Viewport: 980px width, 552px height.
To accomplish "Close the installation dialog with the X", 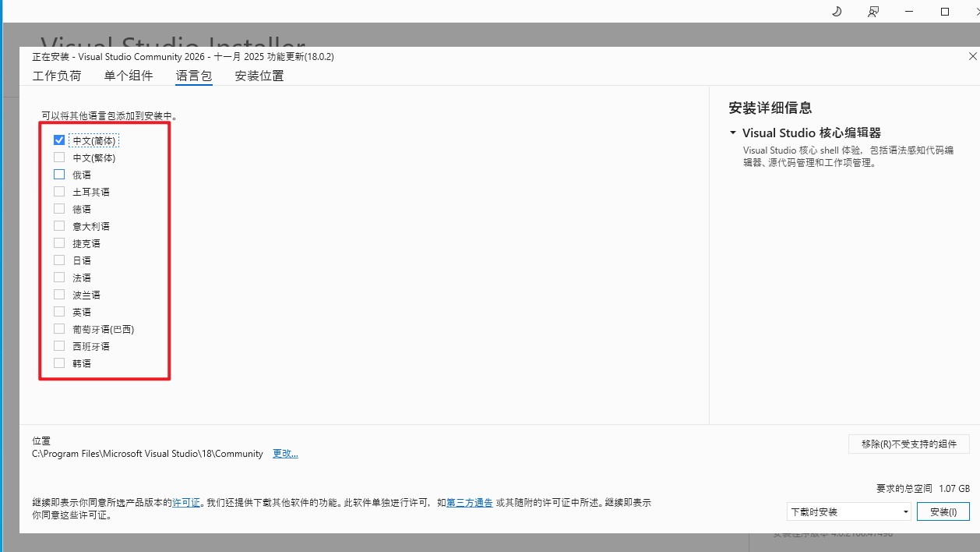I will [972, 57].
